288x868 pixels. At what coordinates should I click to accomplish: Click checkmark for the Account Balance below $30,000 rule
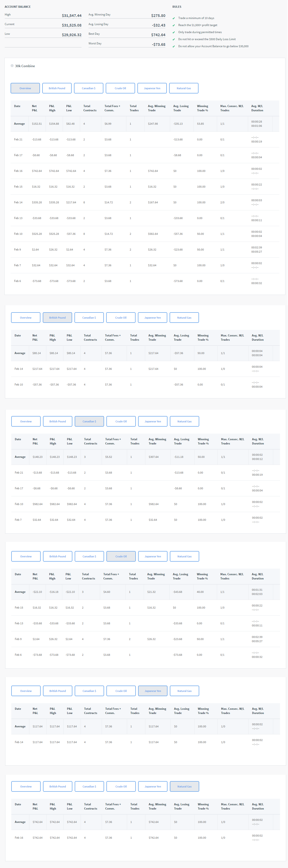pyautogui.click(x=174, y=46)
